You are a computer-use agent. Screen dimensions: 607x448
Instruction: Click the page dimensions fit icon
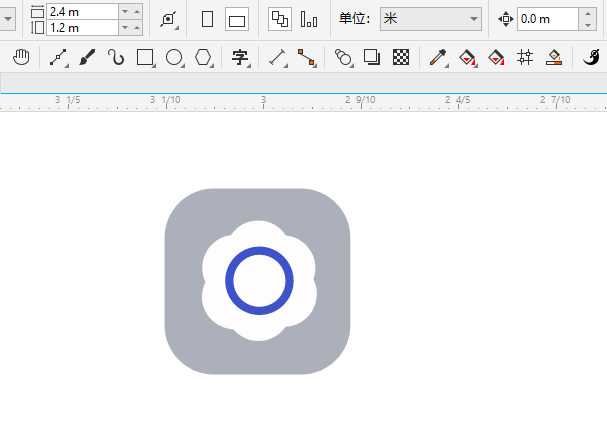coord(169,19)
